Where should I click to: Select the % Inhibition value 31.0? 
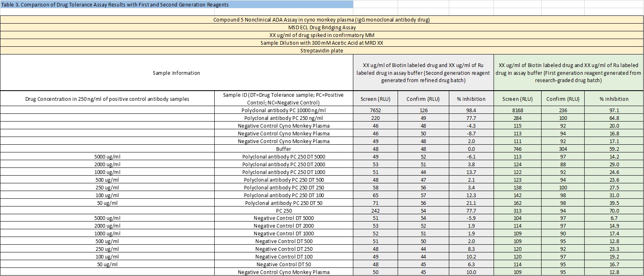614,196
